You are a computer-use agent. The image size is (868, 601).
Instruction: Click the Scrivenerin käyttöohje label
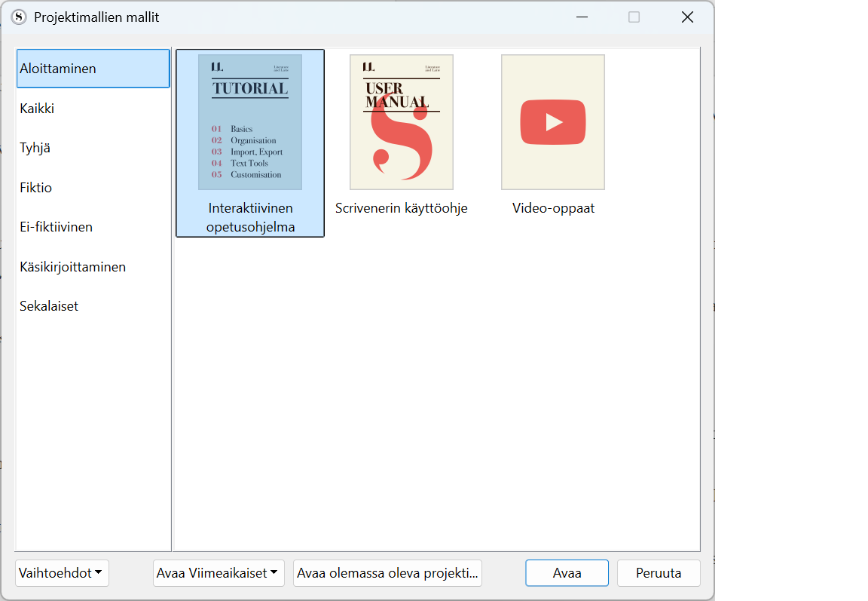click(x=402, y=208)
